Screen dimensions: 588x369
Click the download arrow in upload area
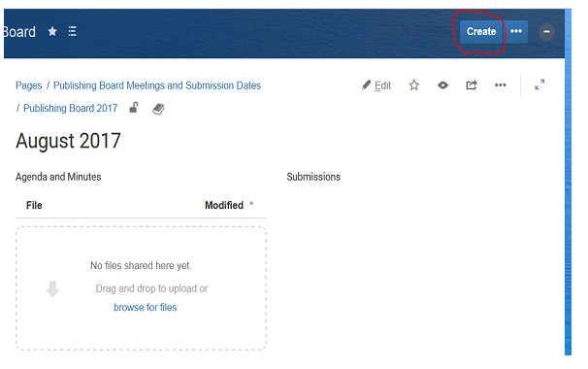52,288
